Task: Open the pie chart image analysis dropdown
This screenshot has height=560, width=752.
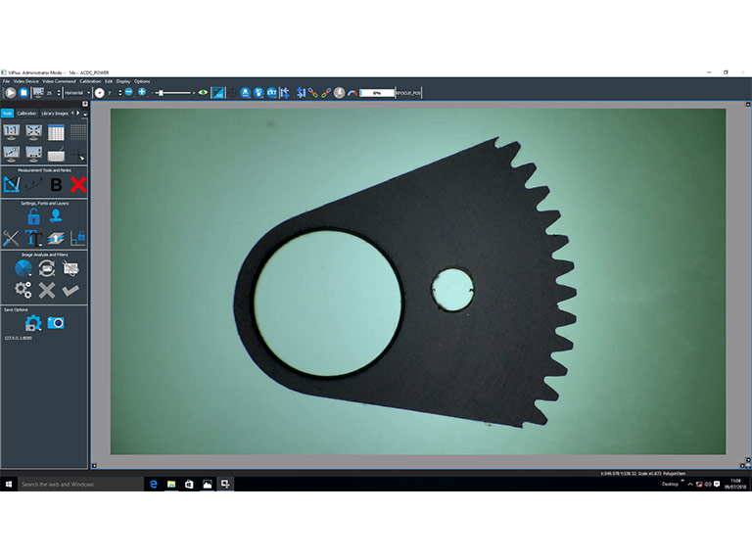Action: pos(23,268)
